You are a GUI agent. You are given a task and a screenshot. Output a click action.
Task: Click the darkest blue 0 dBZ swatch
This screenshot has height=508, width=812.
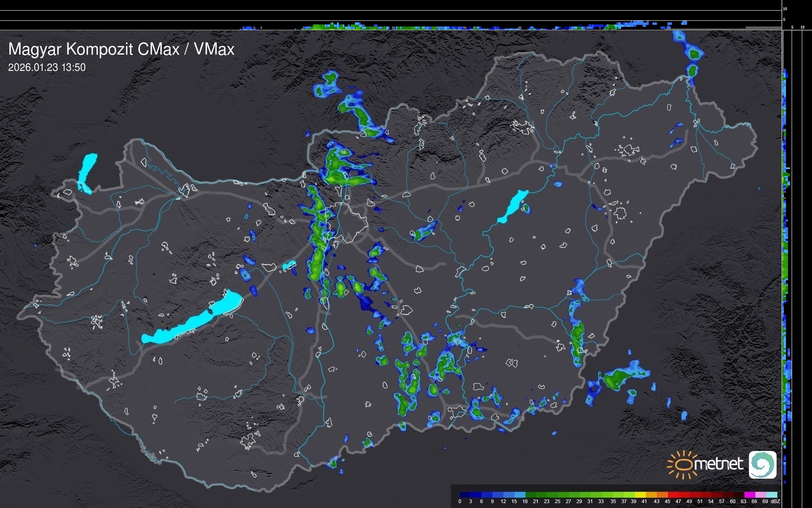click(x=465, y=495)
